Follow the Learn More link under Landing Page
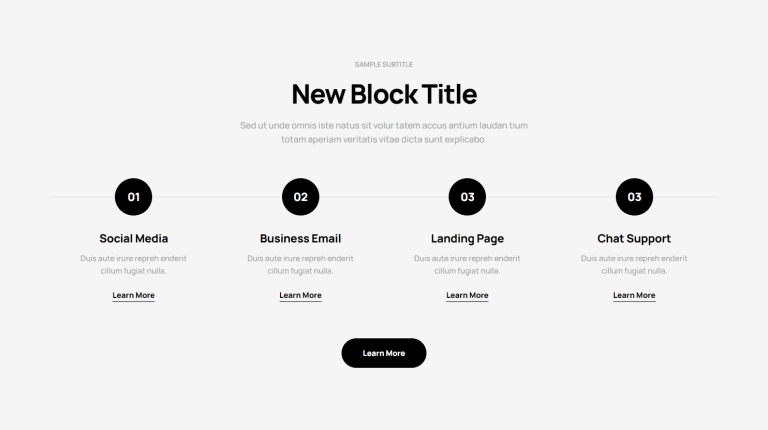Viewport: 768px width, 430px height. [x=467, y=295]
